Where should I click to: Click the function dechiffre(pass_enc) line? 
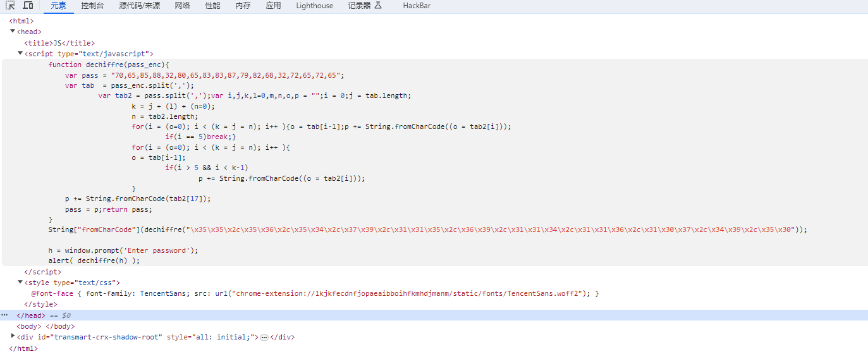[109, 64]
